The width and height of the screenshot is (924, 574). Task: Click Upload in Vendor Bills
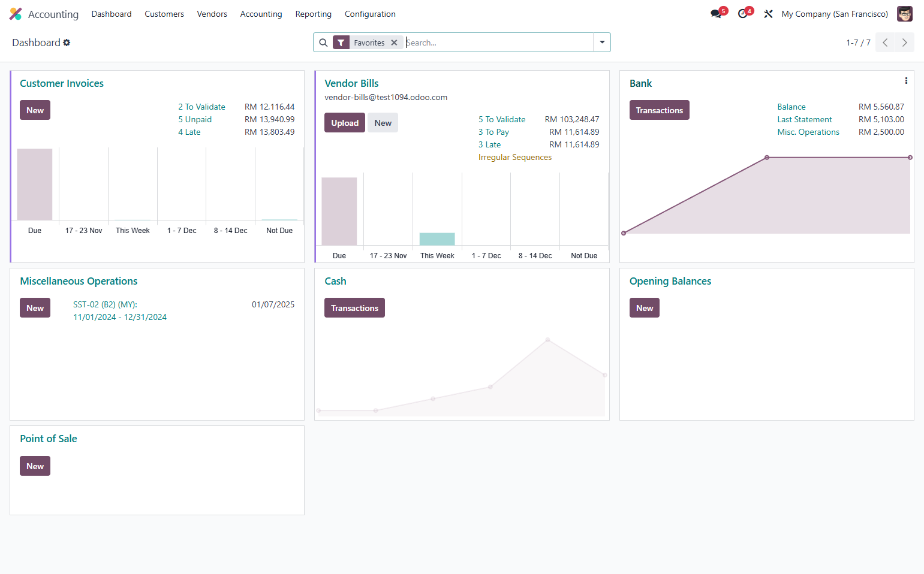(x=345, y=123)
